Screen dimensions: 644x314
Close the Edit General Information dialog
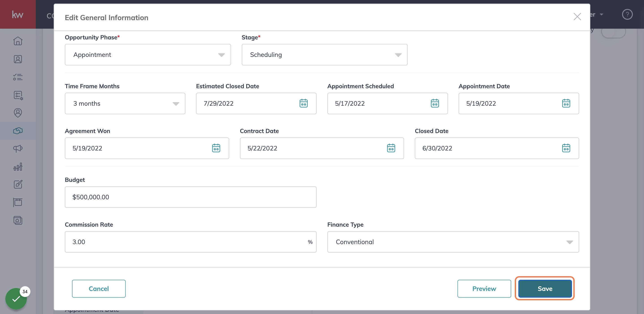[577, 17]
